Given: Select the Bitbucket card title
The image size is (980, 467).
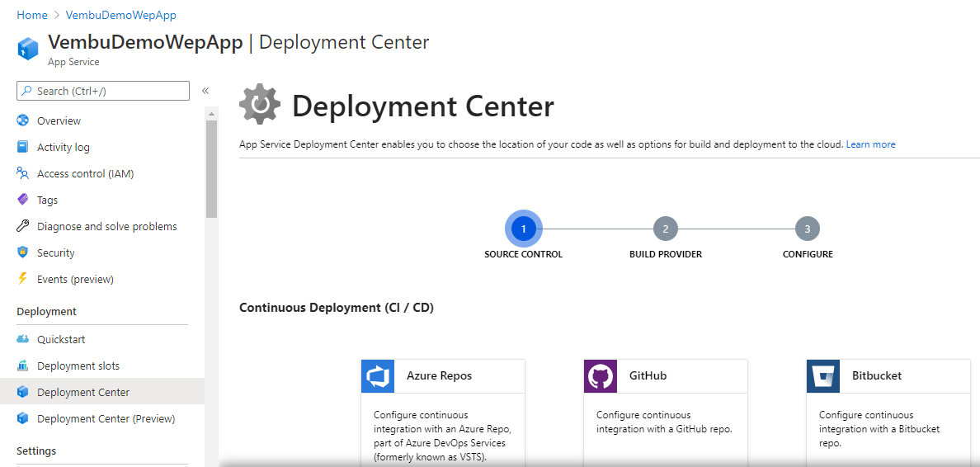Looking at the screenshot, I should click(877, 375).
